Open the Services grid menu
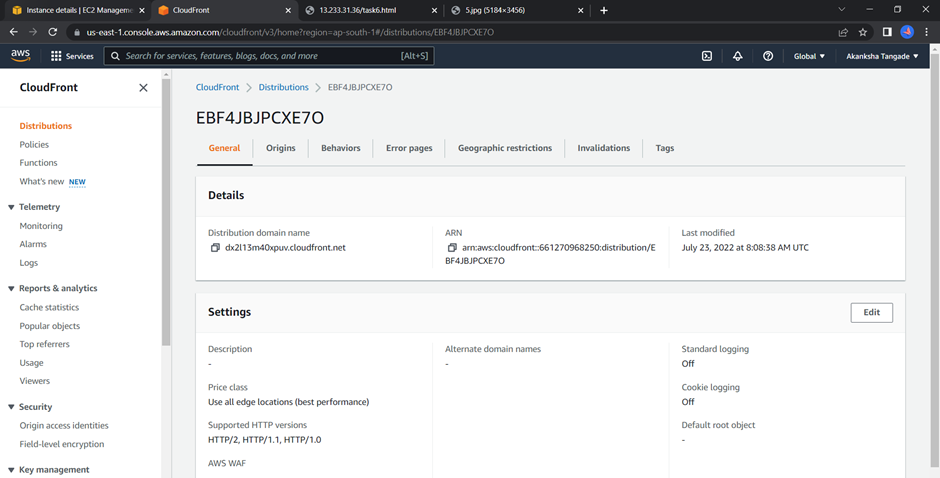Viewport: 940px width, 478px height. pyautogui.click(x=72, y=56)
